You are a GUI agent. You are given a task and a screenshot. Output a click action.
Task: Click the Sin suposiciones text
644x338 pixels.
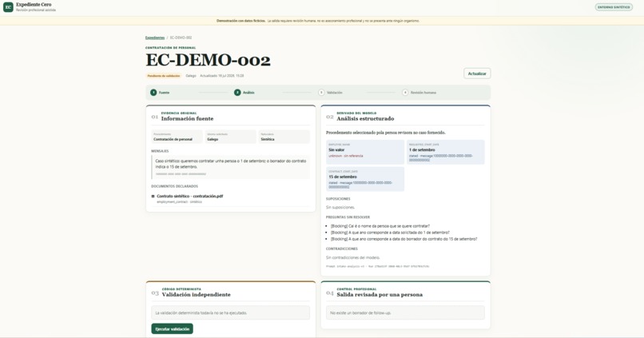pos(340,208)
